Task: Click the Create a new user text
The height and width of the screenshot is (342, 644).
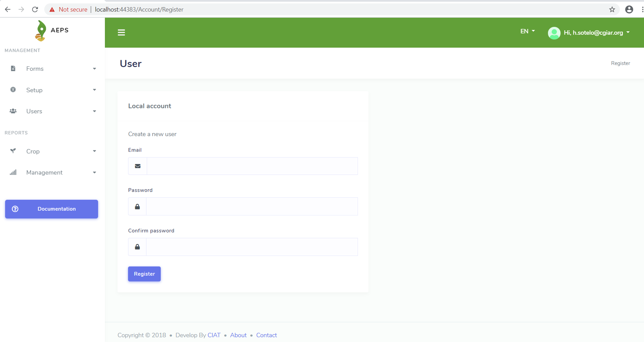Action: pyautogui.click(x=152, y=134)
